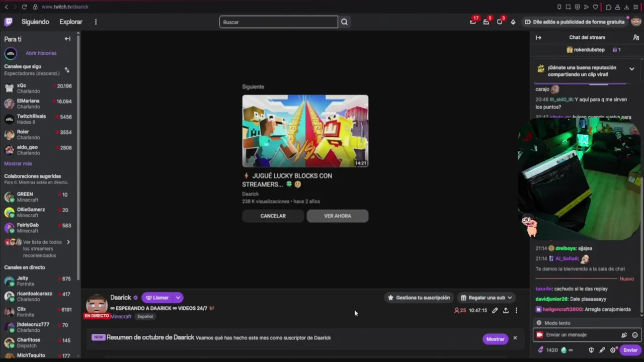Sort followed channels with the arrows icon
The width and height of the screenshot is (644, 362).
67,70
